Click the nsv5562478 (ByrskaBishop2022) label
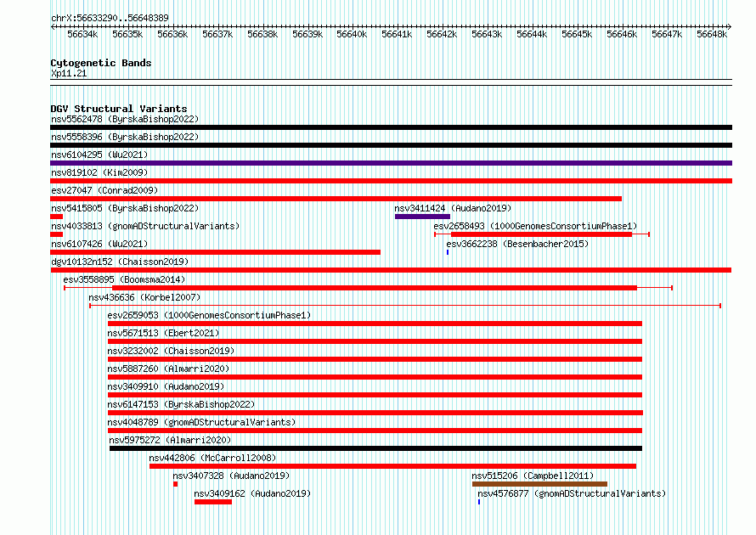 [x=125, y=119]
